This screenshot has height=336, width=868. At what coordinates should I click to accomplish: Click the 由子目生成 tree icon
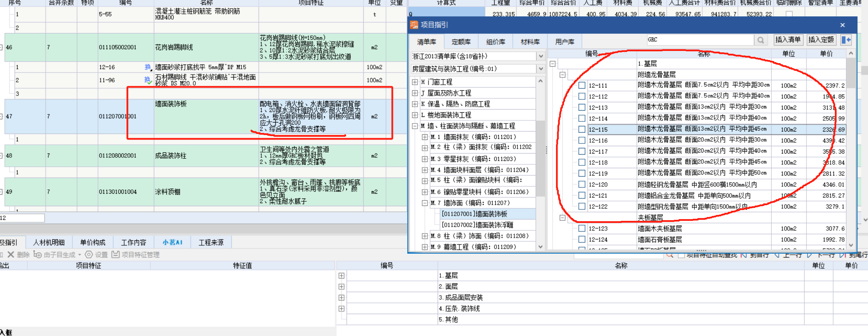click(37, 254)
